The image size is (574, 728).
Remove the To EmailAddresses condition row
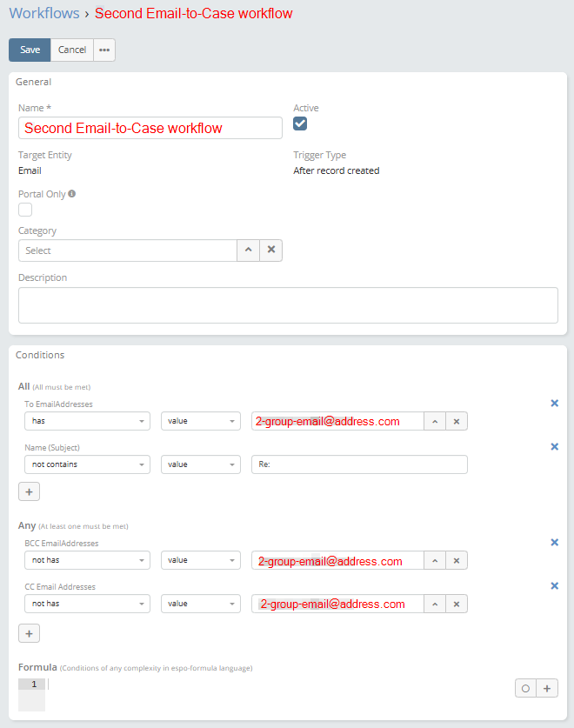(554, 404)
